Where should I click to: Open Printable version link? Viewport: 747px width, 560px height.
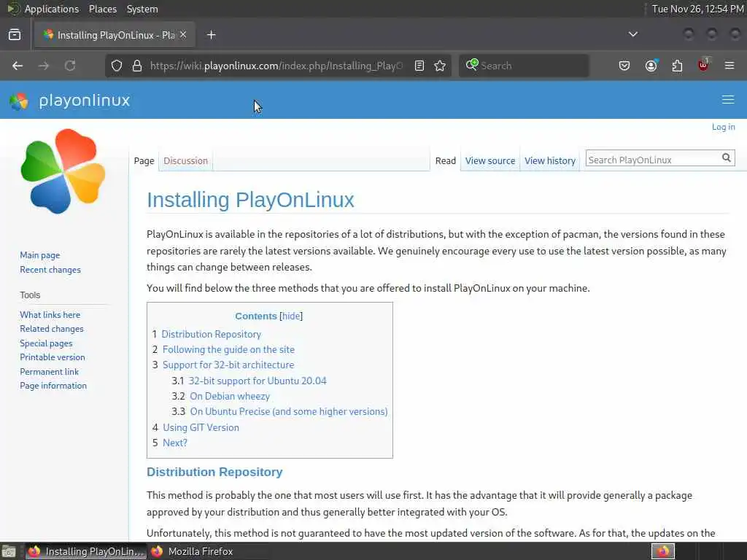coord(53,357)
